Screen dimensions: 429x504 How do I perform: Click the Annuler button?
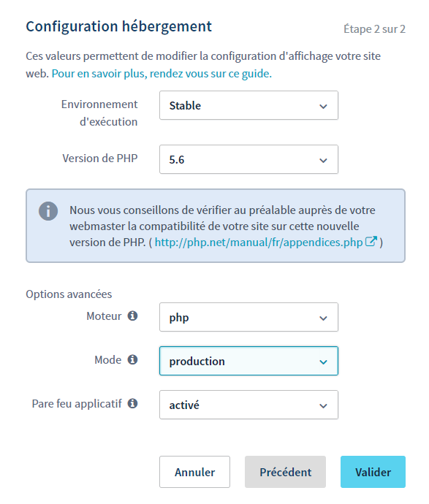(x=194, y=472)
